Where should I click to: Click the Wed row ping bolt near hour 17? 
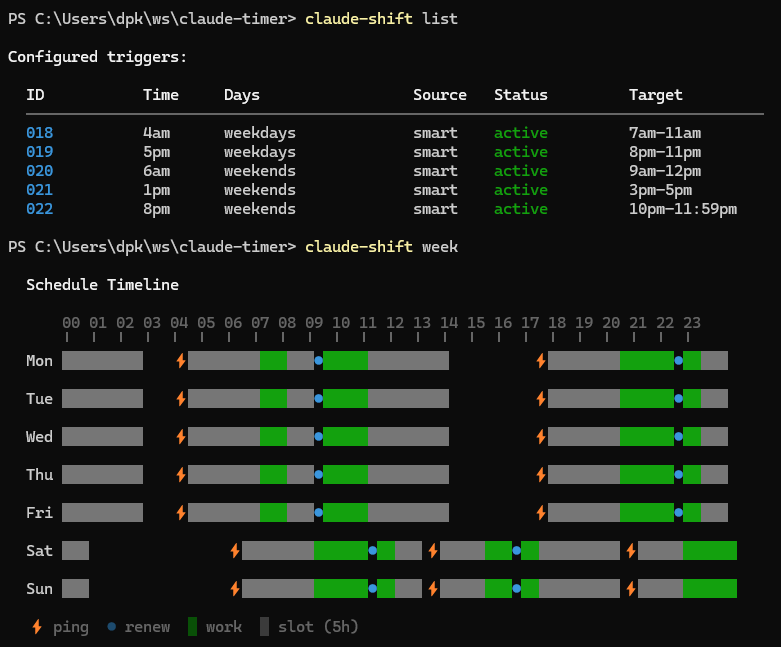pyautogui.click(x=541, y=437)
